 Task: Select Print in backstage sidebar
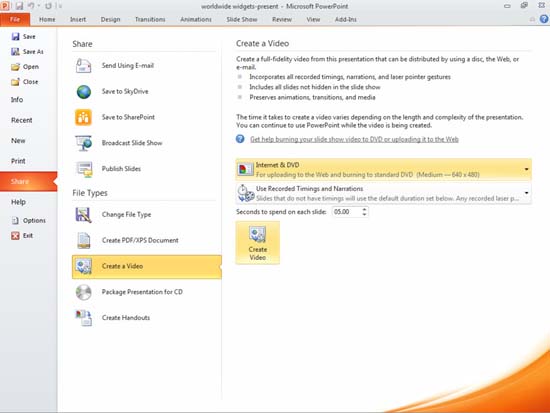(x=18, y=161)
